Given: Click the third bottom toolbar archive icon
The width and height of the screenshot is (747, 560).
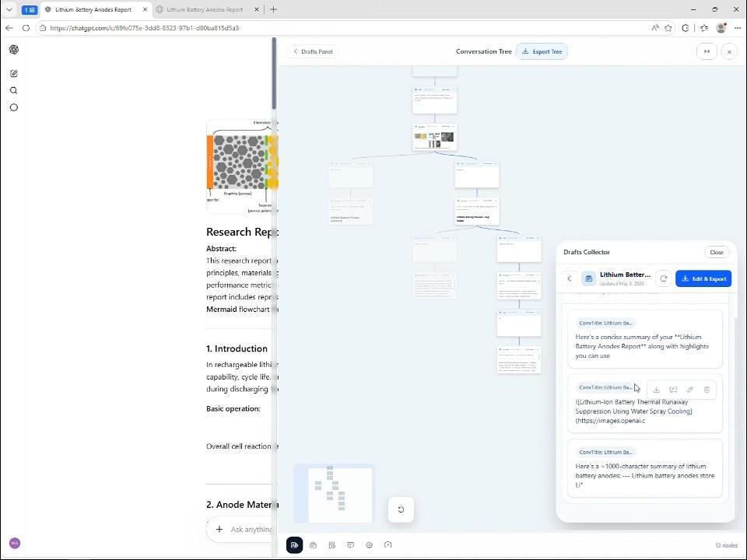Looking at the screenshot, I should coord(332,544).
